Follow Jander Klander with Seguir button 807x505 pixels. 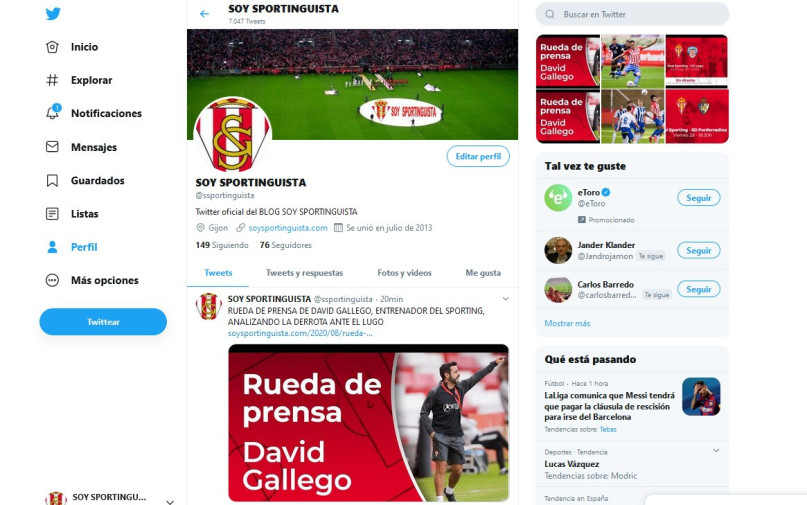pos(698,251)
